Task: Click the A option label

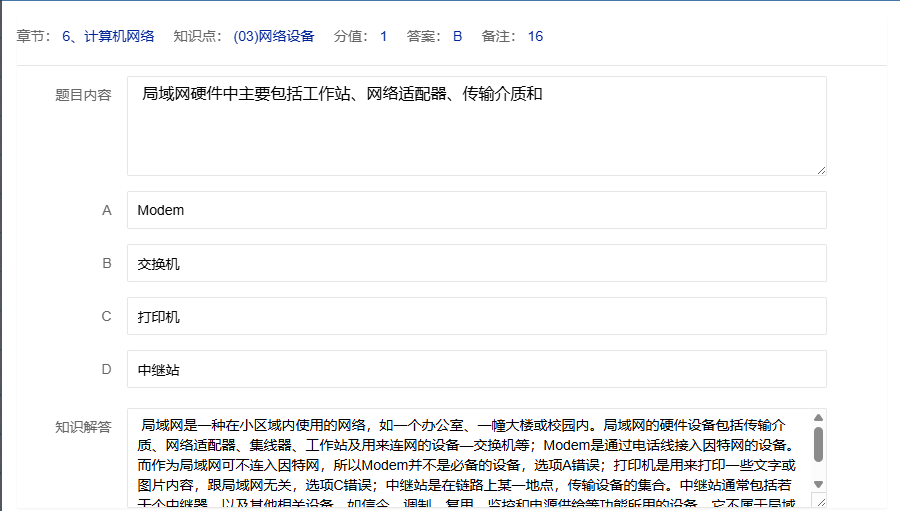Action: (x=107, y=210)
